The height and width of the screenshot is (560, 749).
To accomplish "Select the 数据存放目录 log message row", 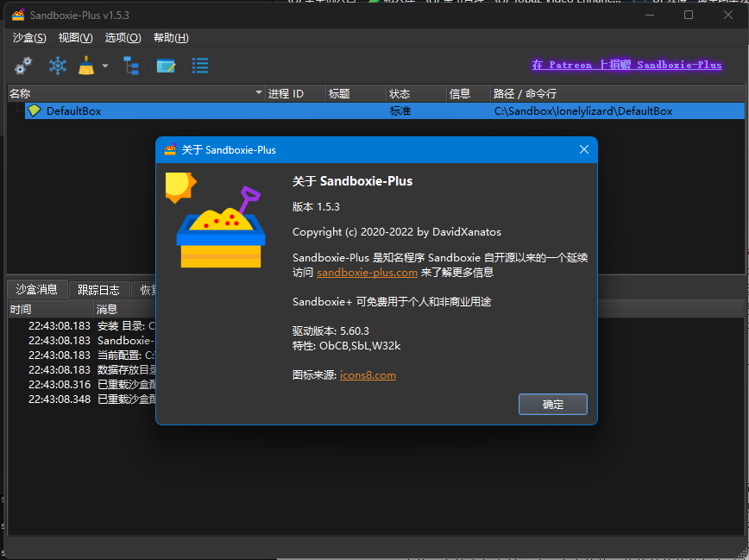I will pos(82,370).
